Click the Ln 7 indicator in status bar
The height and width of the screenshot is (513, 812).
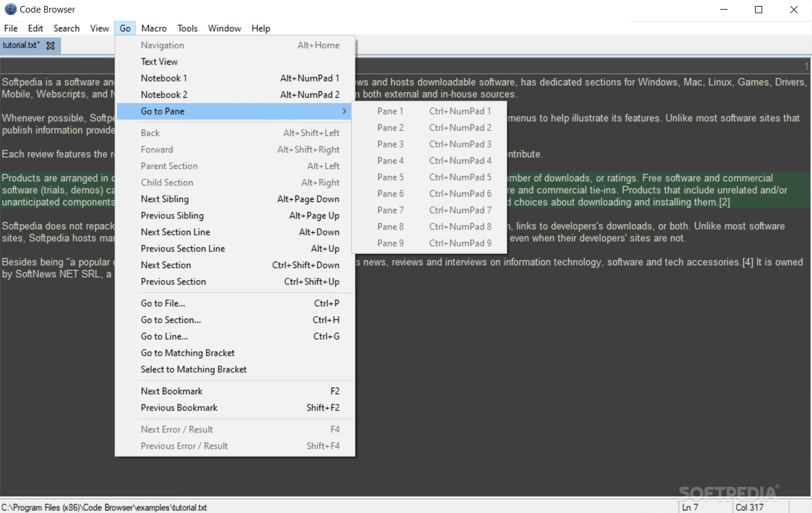[691, 507]
